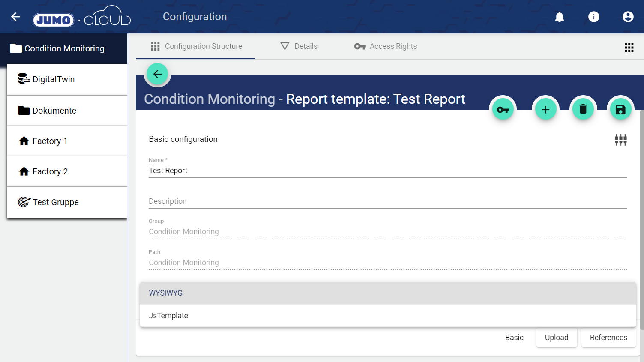Click the green plus add button
Viewport: 644px width, 362px height.
click(x=545, y=110)
